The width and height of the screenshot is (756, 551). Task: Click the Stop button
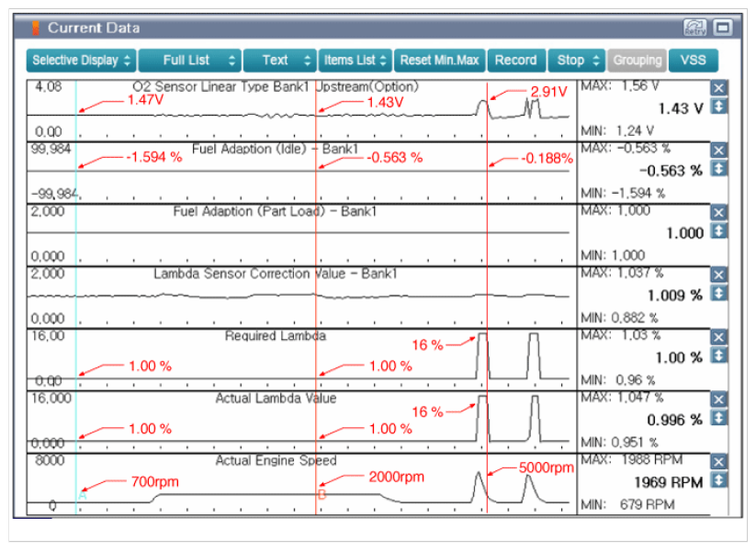tap(576, 61)
